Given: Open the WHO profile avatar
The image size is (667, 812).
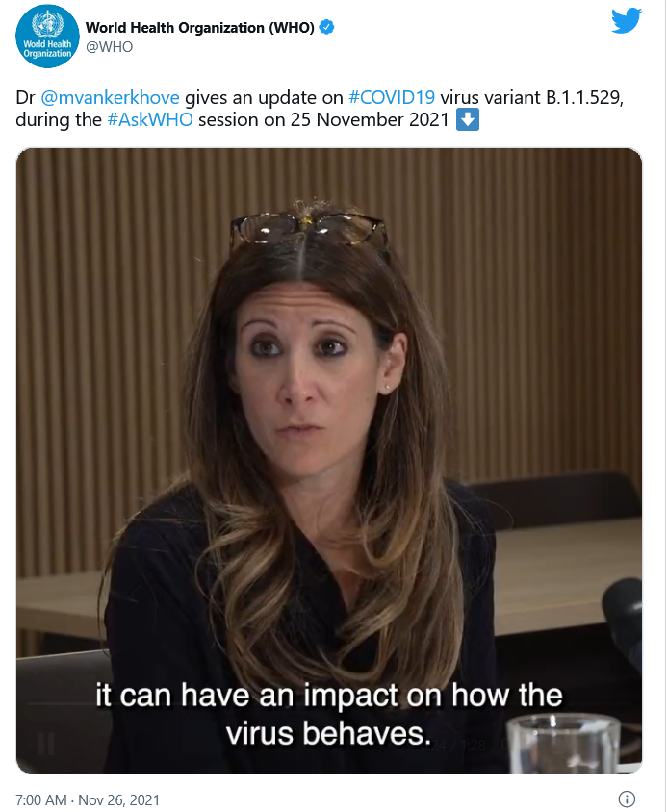Looking at the screenshot, I should 47,37.
